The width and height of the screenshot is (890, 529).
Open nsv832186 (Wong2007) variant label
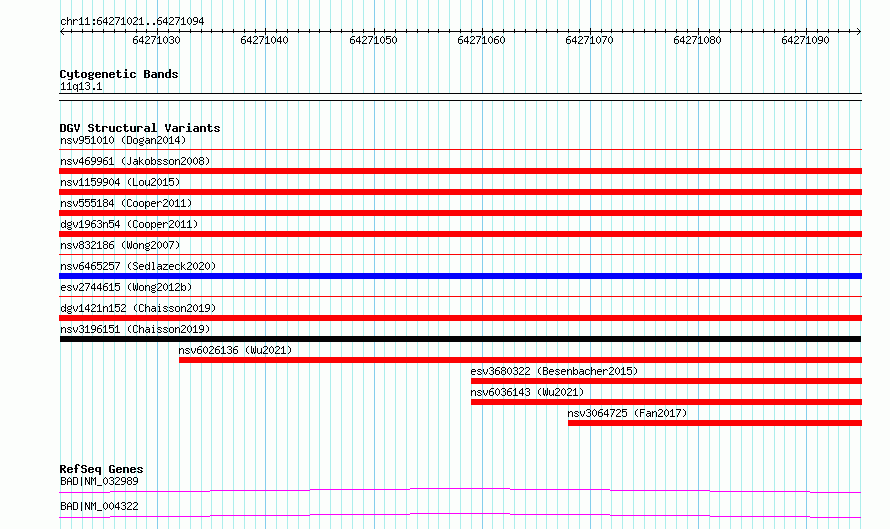pos(120,245)
